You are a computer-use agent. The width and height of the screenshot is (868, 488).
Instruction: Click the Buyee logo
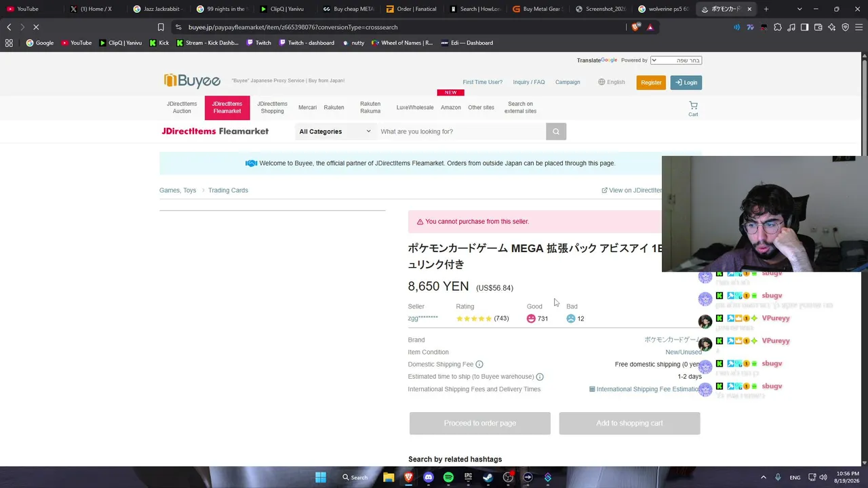pyautogui.click(x=192, y=81)
